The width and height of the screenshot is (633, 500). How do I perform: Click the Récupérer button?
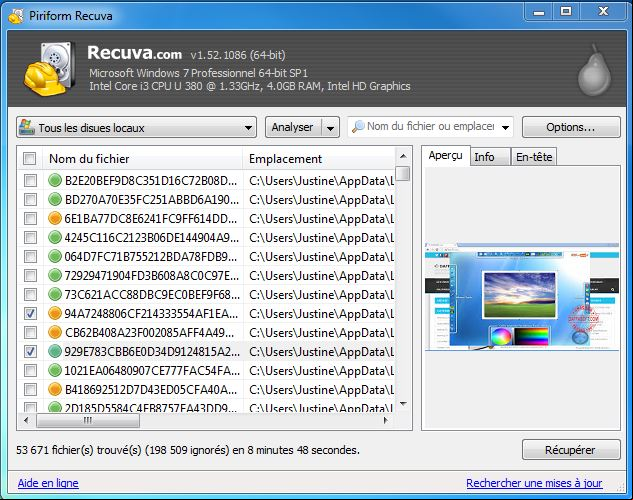(571, 450)
